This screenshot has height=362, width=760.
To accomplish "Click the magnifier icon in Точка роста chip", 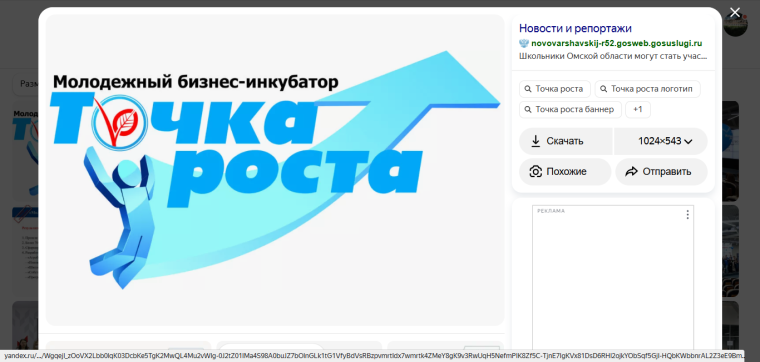I will pyautogui.click(x=528, y=89).
